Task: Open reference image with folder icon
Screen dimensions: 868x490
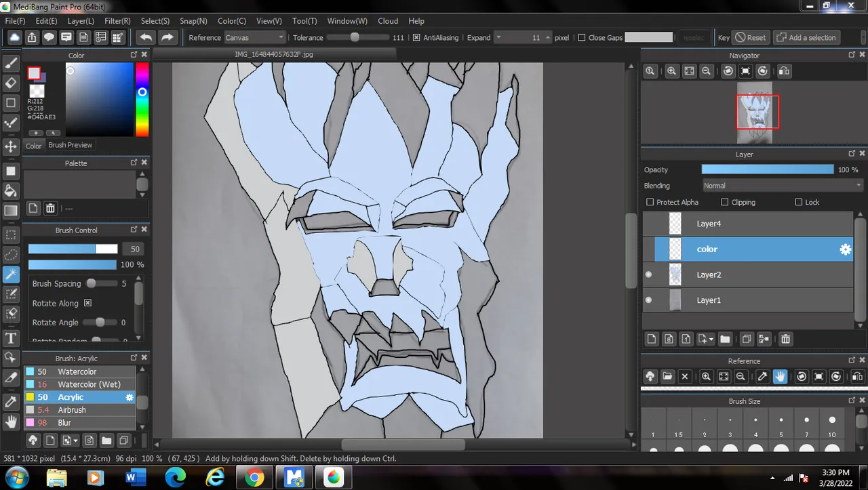Action: pyautogui.click(x=667, y=376)
